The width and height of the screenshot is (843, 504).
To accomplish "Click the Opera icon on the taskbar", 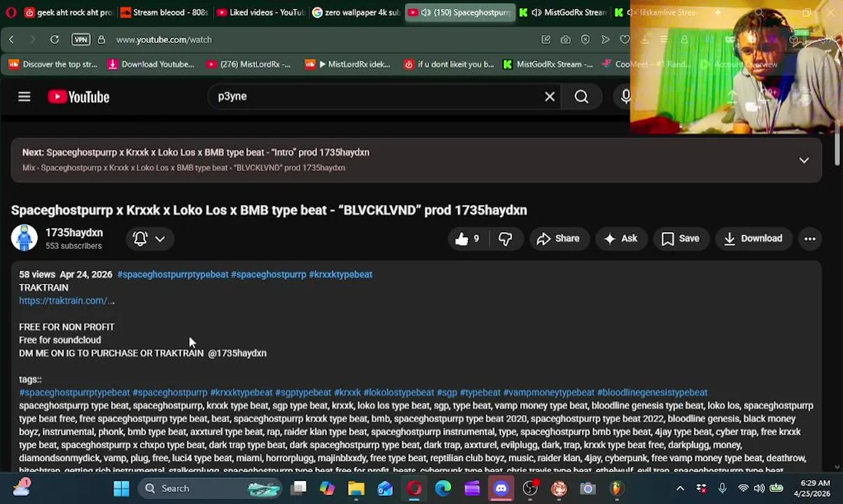I will 414,489.
